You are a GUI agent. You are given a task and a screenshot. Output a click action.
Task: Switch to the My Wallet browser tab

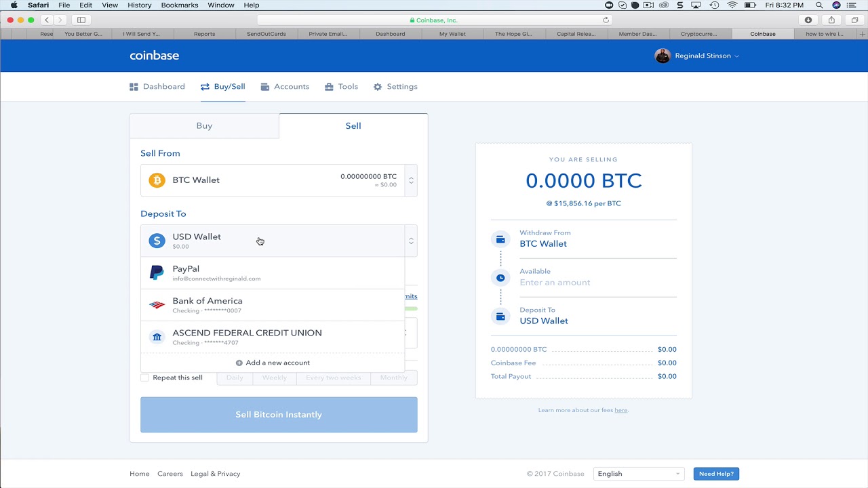[452, 34]
